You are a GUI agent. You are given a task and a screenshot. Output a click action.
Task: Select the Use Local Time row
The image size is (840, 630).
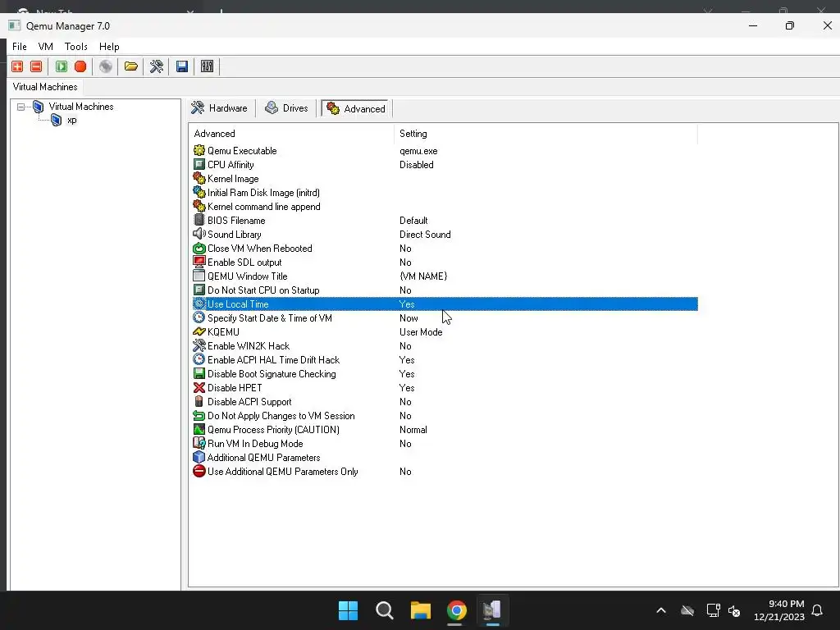pos(445,304)
